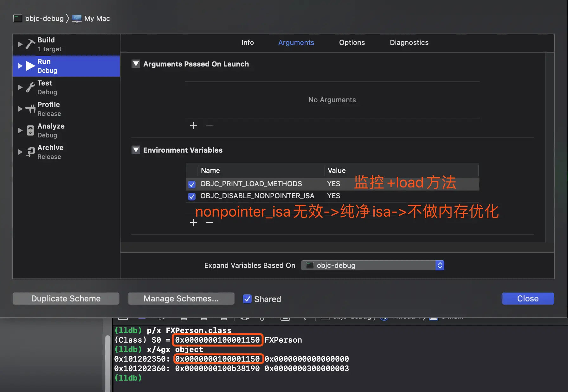
Task: Click the console vertical scrollbar
Action: pyautogui.click(x=108, y=363)
